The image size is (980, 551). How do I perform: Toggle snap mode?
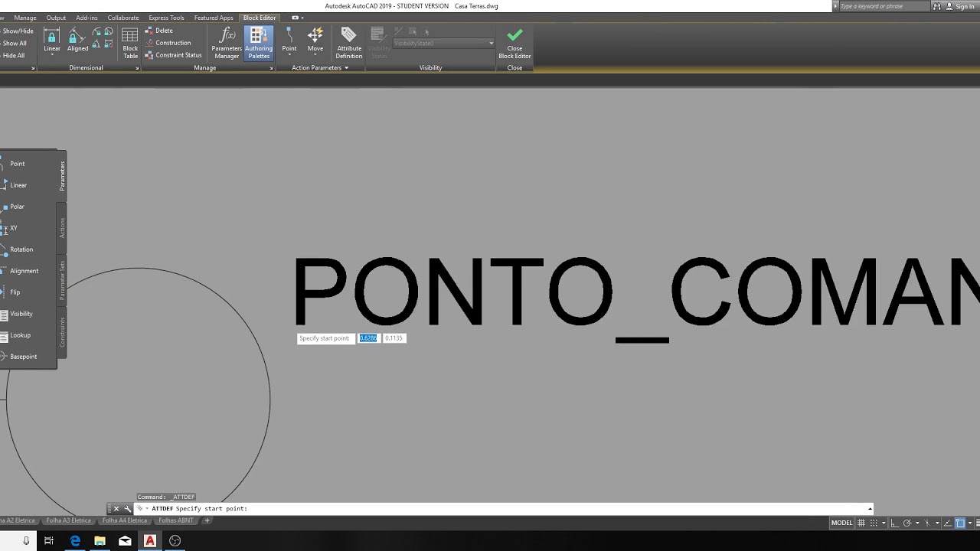[x=874, y=523]
